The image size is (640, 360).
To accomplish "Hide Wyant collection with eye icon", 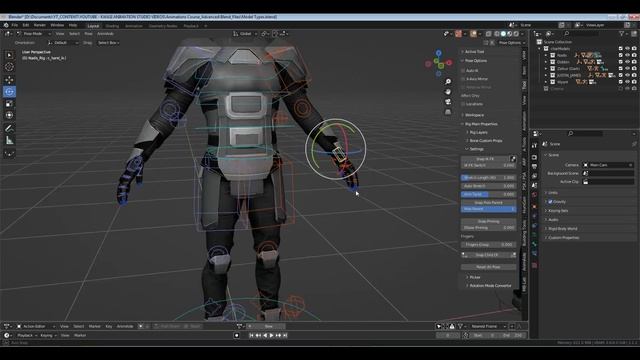I will tap(627, 82).
